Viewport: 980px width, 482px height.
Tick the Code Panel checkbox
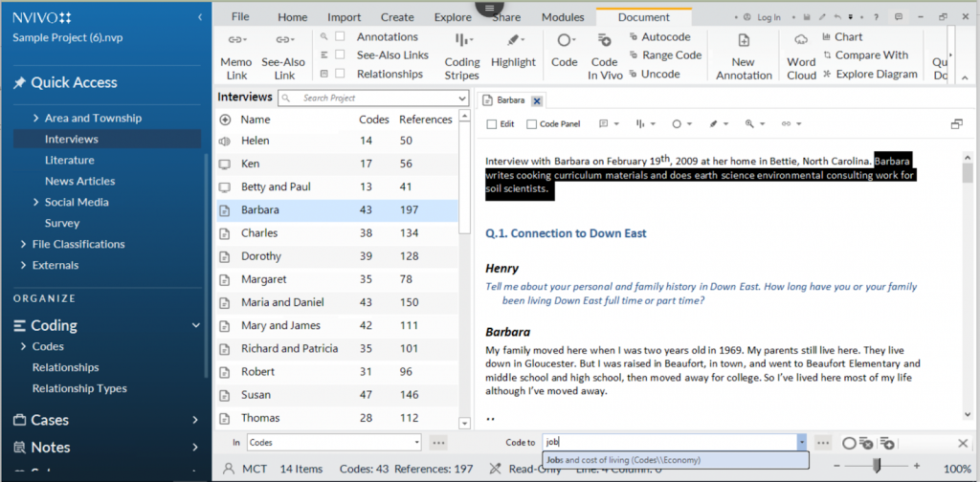point(531,124)
